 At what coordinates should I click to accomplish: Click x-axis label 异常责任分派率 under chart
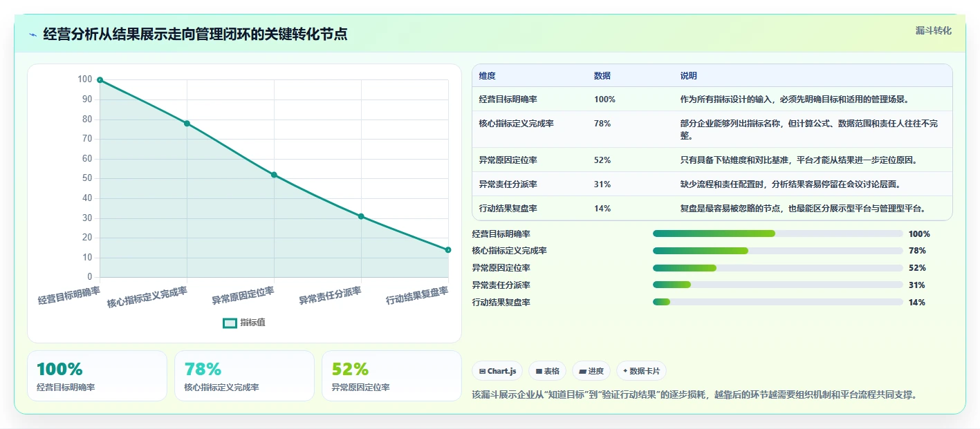point(330,296)
